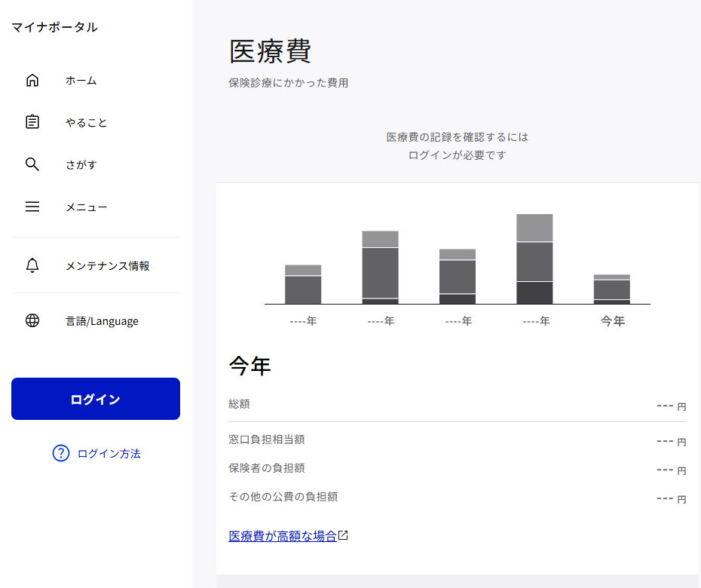Click the 保険者の負担額 row label
Image resolution: width=701 pixels, height=588 pixels.
[266, 467]
